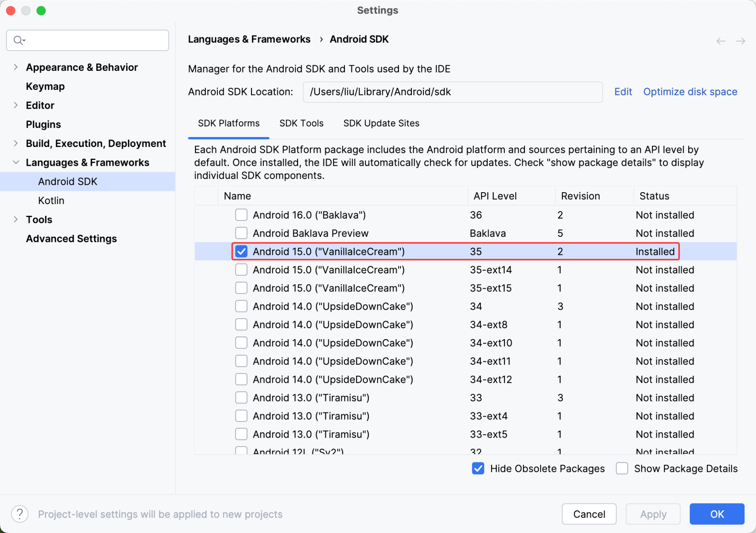This screenshot has height=533, width=756.
Task: Check the Android 16.0 Baklava checkbox
Action: point(241,215)
